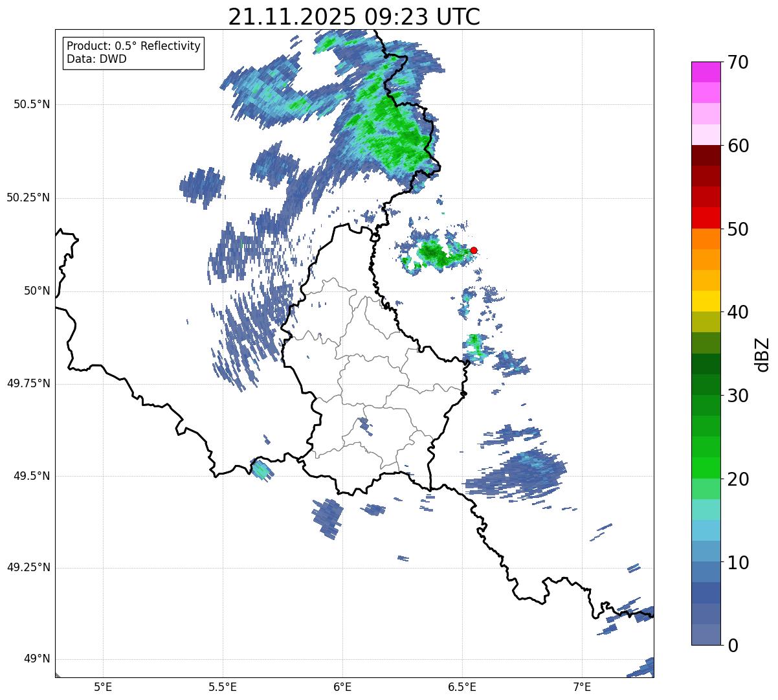The width and height of the screenshot is (778, 700).
Task: Click the '50.25°N' latitude label
Action: 28,198
